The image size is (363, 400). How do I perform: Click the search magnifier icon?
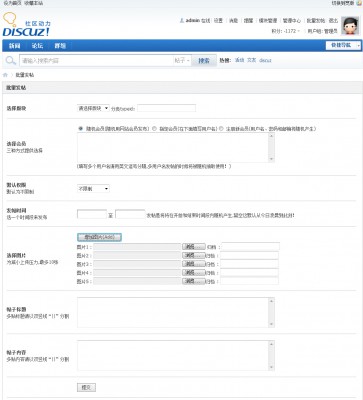11,60
